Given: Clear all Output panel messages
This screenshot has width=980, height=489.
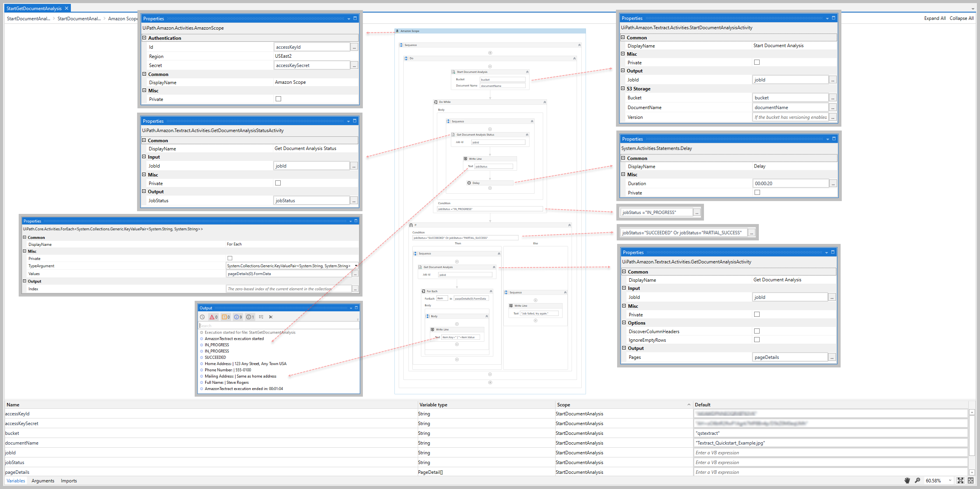Looking at the screenshot, I should pyautogui.click(x=271, y=317).
